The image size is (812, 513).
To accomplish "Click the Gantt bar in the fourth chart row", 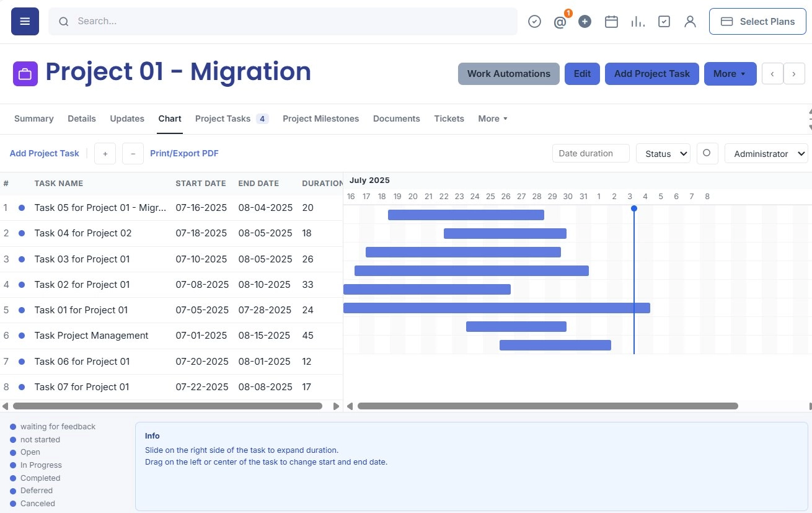I will 472,271.
